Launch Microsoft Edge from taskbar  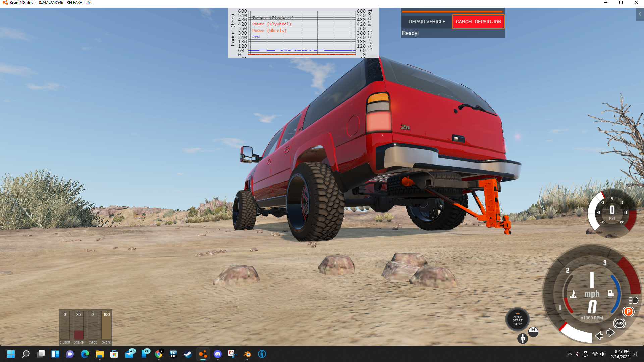[x=85, y=354]
